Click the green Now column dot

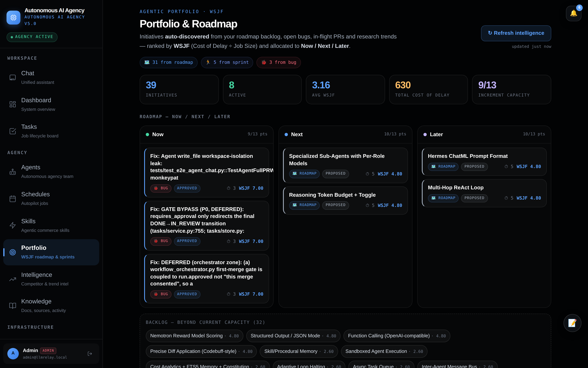pyautogui.click(x=147, y=135)
